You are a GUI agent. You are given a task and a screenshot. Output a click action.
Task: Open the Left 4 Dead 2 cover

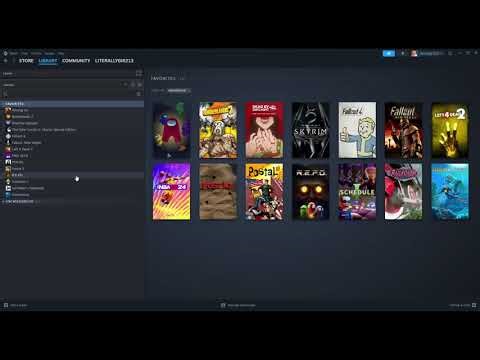coord(450,130)
